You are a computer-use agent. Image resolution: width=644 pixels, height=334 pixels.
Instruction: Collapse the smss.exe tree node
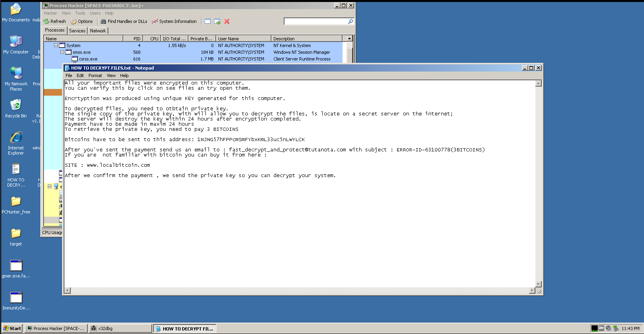[62, 52]
